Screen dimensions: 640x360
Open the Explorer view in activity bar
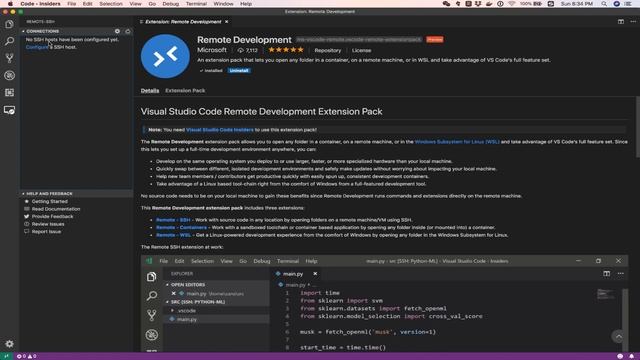(x=9, y=24)
